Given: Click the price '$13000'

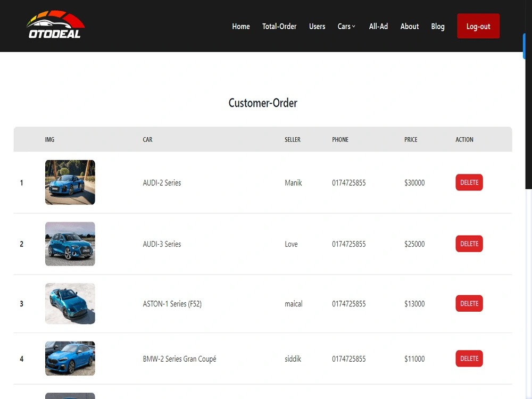Looking at the screenshot, I should (x=414, y=304).
